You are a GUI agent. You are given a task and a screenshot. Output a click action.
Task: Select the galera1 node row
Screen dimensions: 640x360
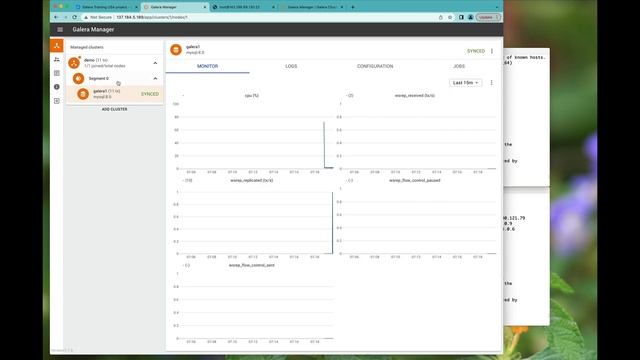click(x=115, y=94)
